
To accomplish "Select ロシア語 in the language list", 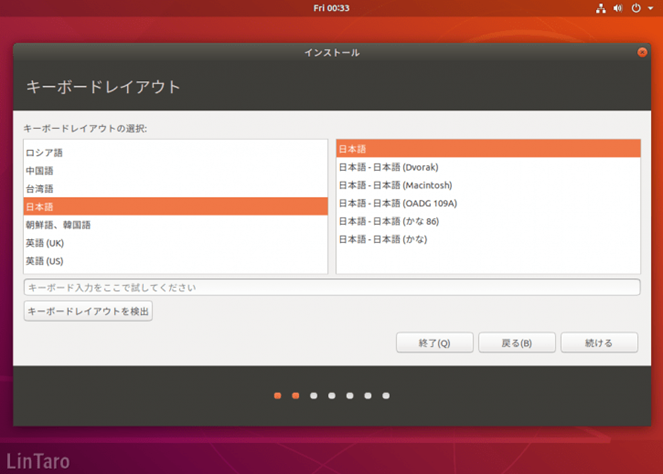I will (175, 153).
